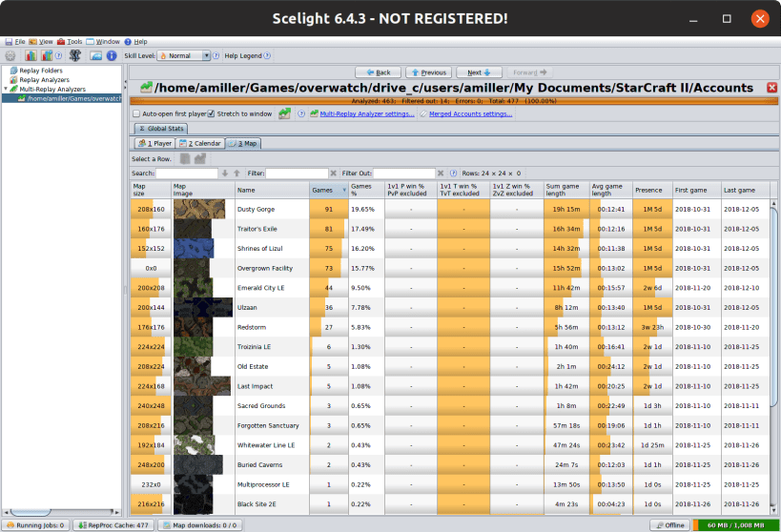Open the File menu
The height and width of the screenshot is (532, 781).
pos(15,42)
